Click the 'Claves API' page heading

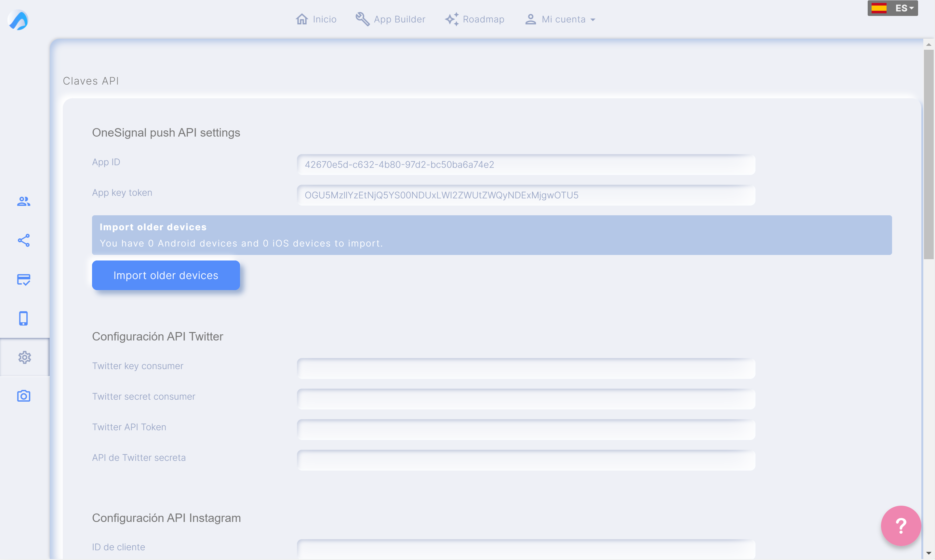pyautogui.click(x=91, y=81)
